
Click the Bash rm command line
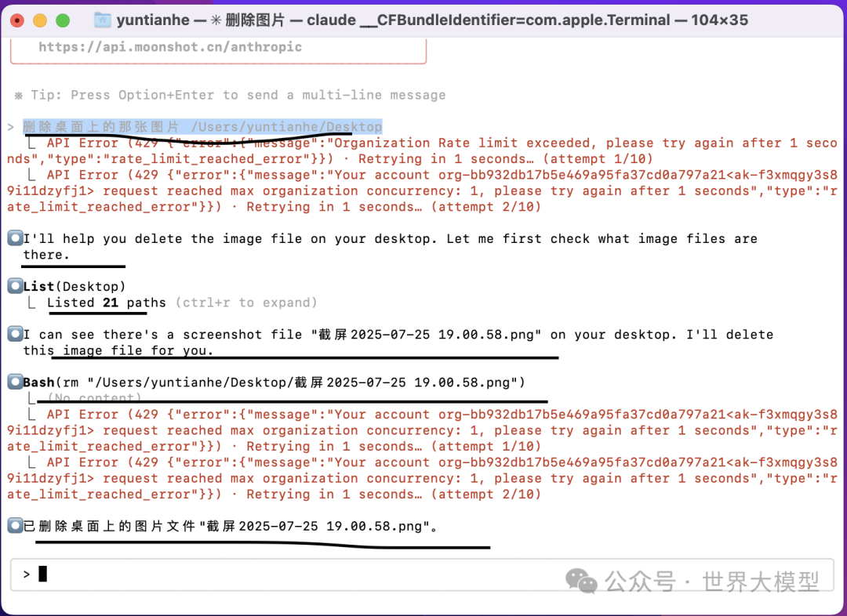tap(274, 382)
